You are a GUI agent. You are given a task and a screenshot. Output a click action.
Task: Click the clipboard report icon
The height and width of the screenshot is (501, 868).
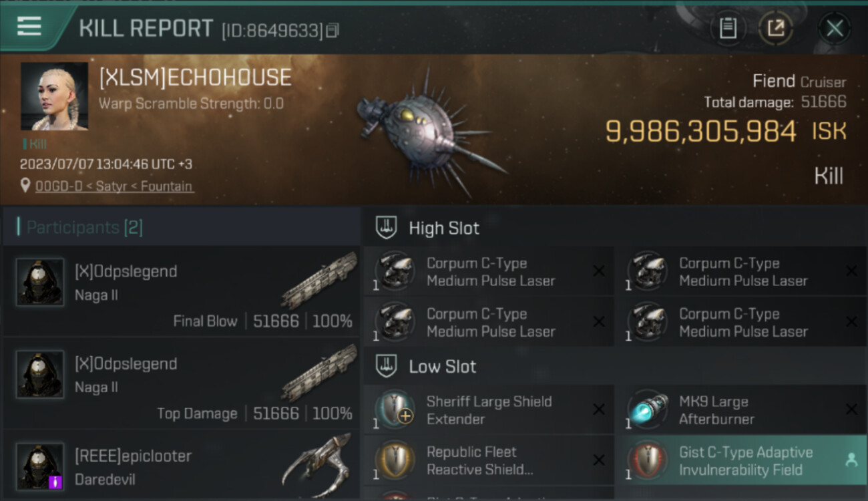pyautogui.click(x=728, y=28)
